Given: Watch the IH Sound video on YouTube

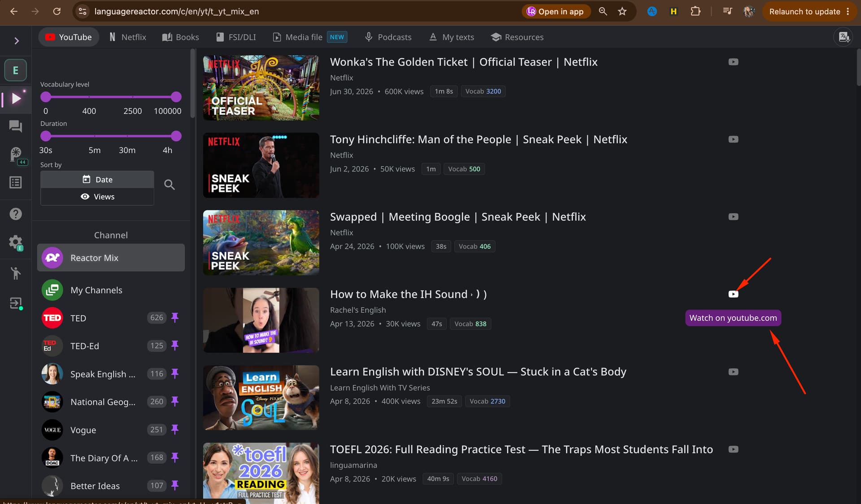Looking at the screenshot, I should tap(733, 294).
